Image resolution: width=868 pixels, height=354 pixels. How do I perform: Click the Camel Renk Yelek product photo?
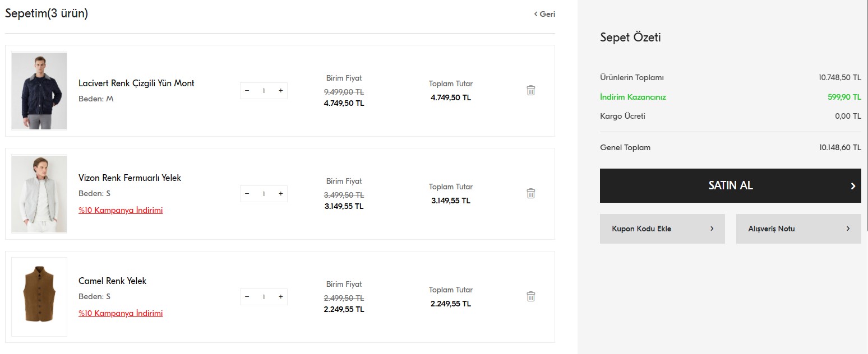[x=39, y=296]
